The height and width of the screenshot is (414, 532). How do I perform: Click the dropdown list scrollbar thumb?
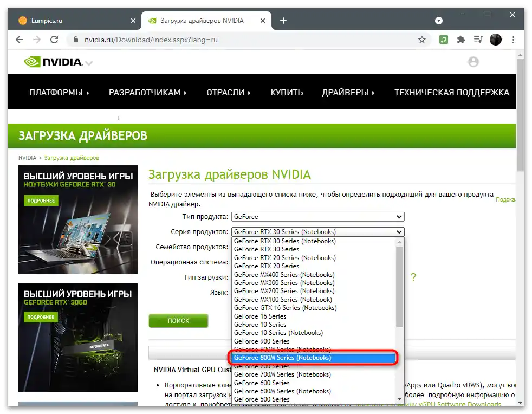click(x=399, y=287)
